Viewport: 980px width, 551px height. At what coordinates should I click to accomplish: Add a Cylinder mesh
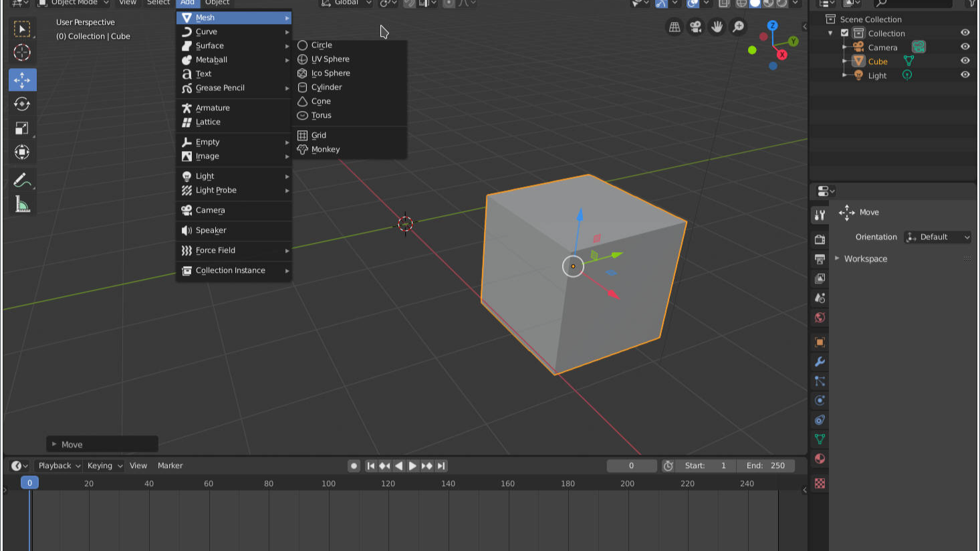350,87
